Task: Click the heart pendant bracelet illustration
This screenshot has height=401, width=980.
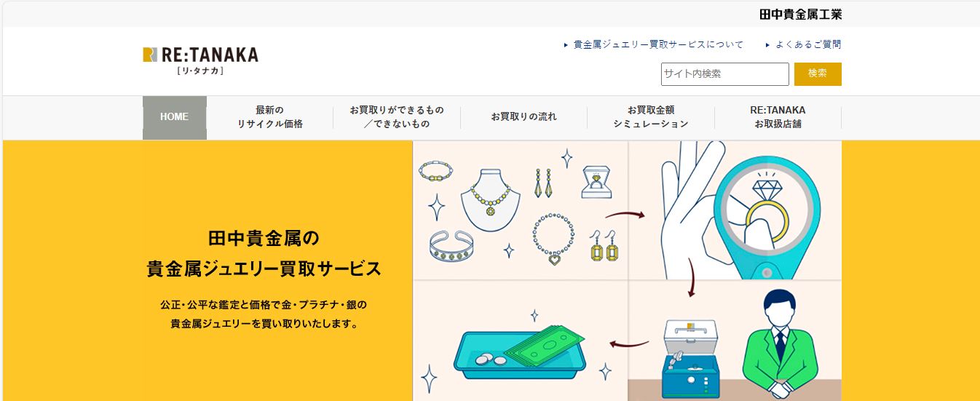Action: click(554, 239)
